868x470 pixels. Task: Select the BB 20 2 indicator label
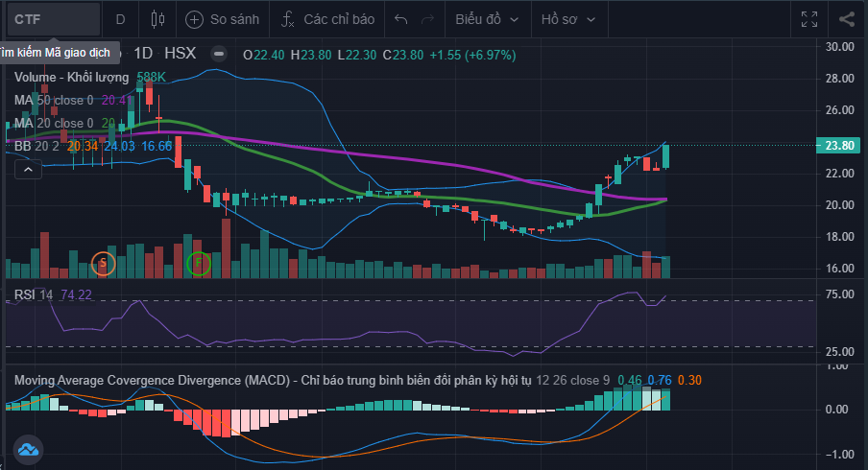[37, 146]
